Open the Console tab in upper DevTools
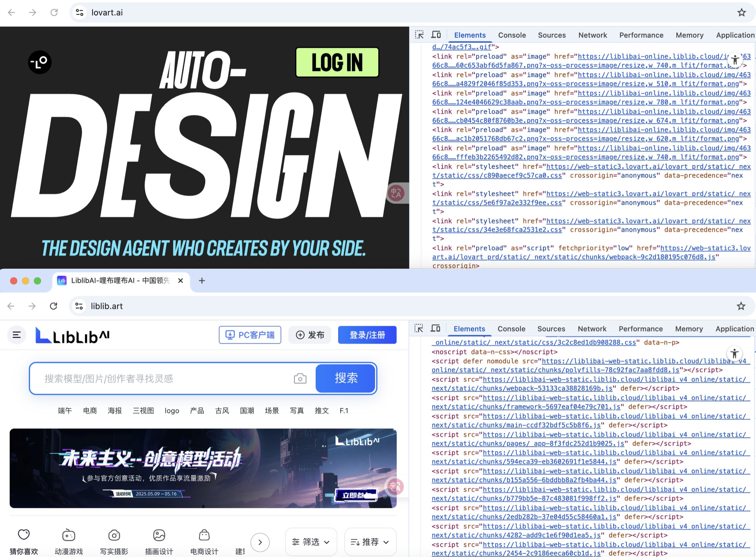The width and height of the screenshot is (756, 557). (512, 35)
